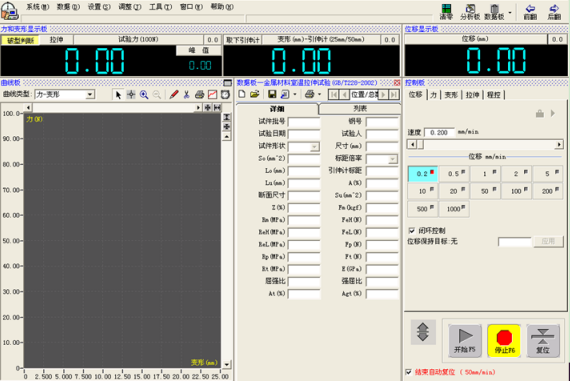570x381 pixels.
Task: Click the save disk icon in data panel
Action: coord(272,94)
